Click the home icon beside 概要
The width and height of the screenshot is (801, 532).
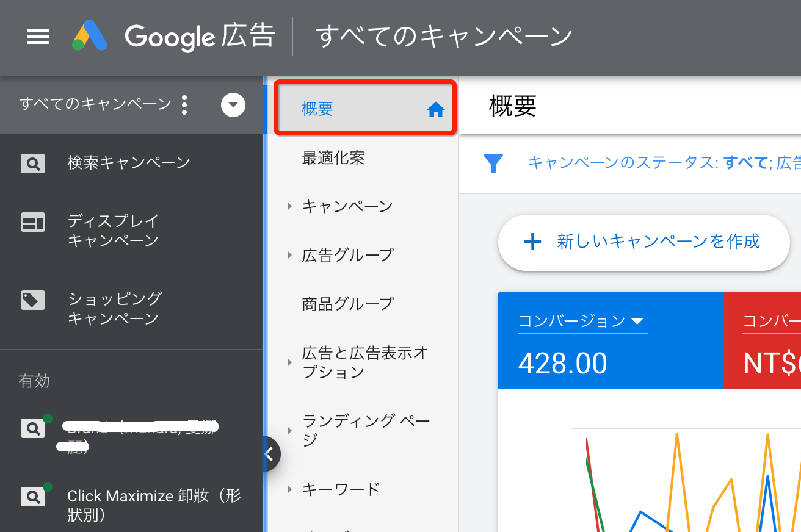pyautogui.click(x=435, y=110)
